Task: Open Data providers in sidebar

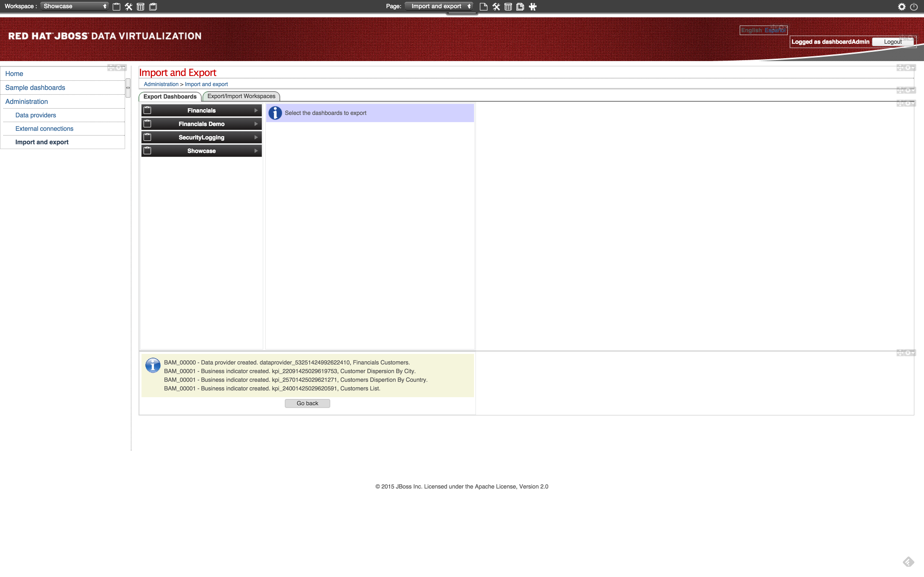Action: (36, 115)
